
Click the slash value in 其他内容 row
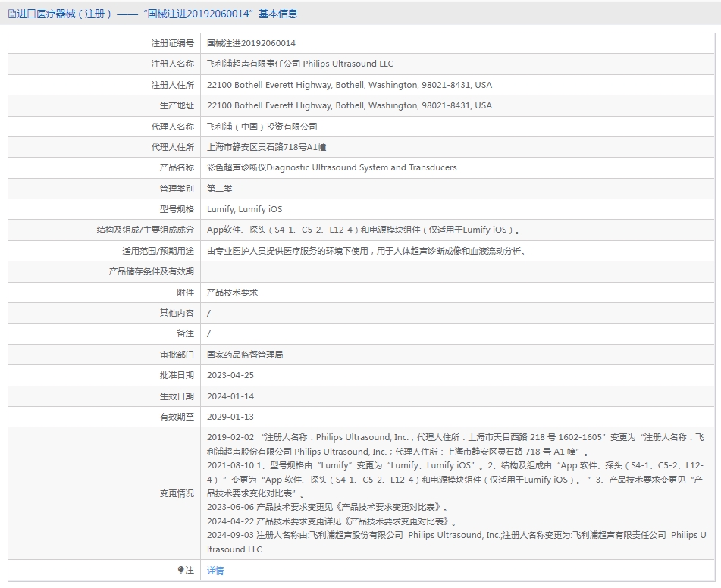coord(208,314)
